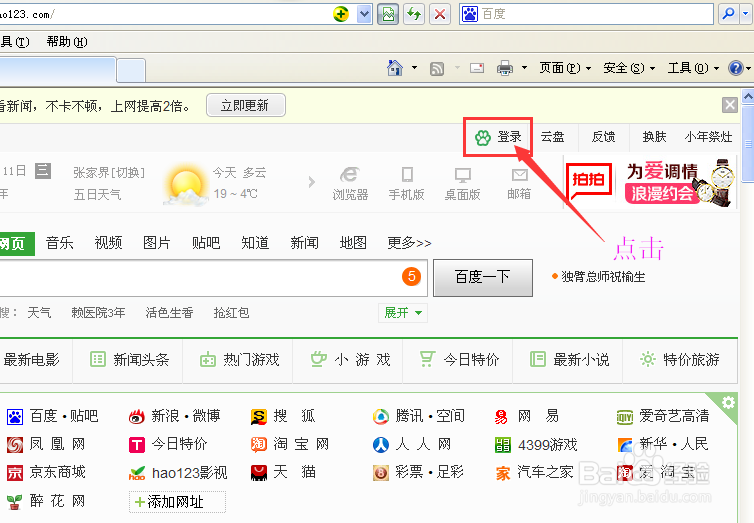Viewport: 754px width, 523px height.
Task: Select the 地图 search tab
Action: [x=353, y=243]
